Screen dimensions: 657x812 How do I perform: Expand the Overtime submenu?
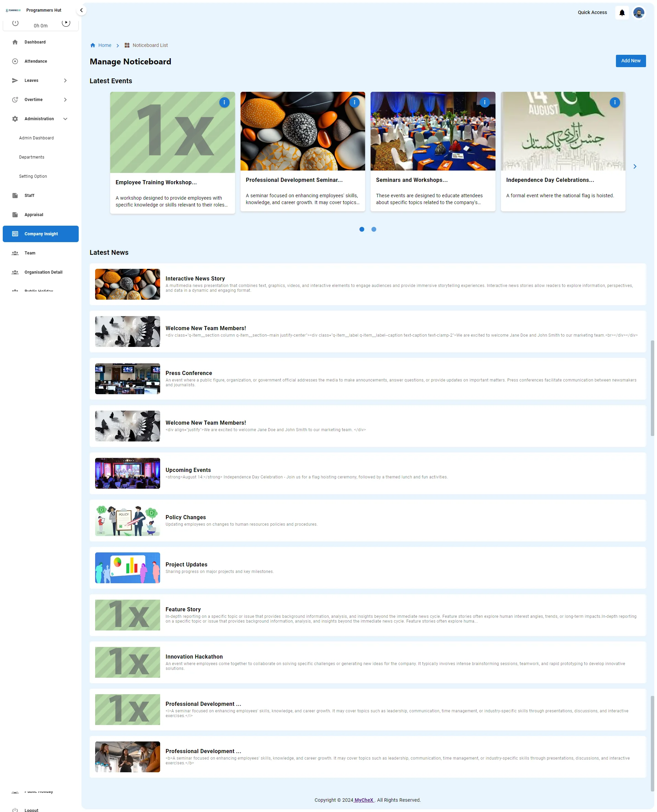[65, 100]
